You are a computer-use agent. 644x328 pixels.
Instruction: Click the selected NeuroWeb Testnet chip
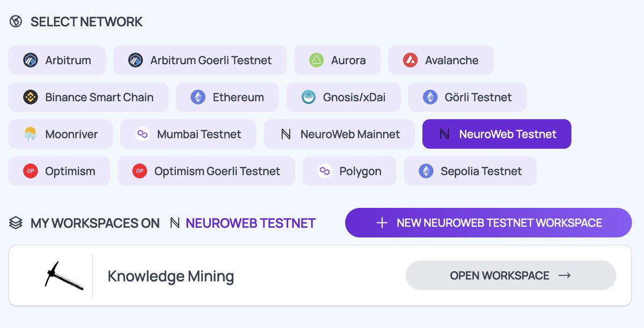497,134
